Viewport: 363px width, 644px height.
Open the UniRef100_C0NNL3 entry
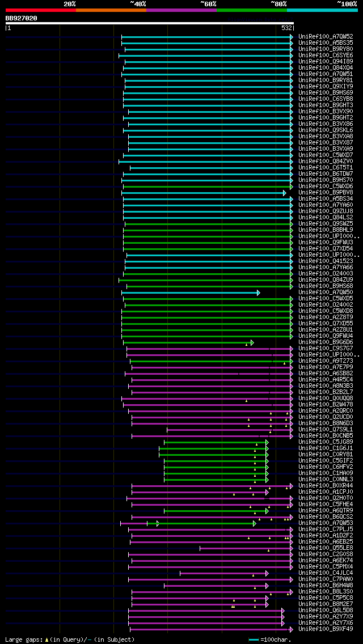coord(326,479)
